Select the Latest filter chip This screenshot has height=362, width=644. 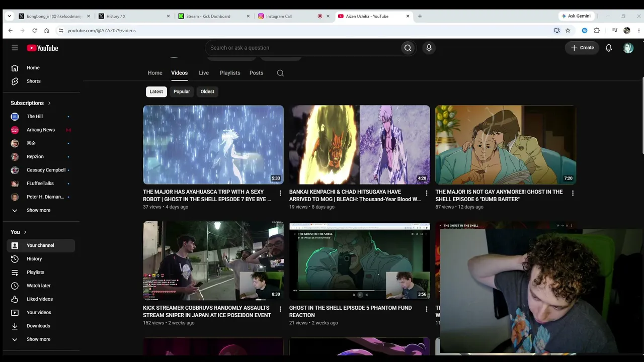coord(156,92)
